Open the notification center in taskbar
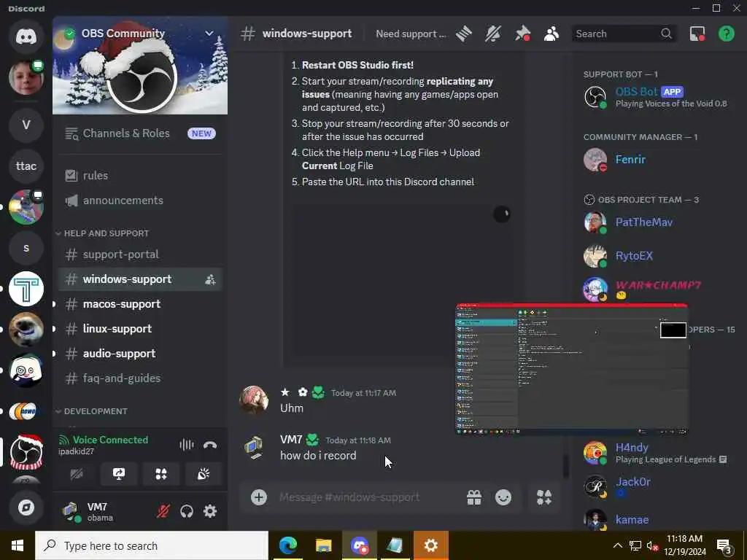Screen dimensions: 747x560 [724, 545]
